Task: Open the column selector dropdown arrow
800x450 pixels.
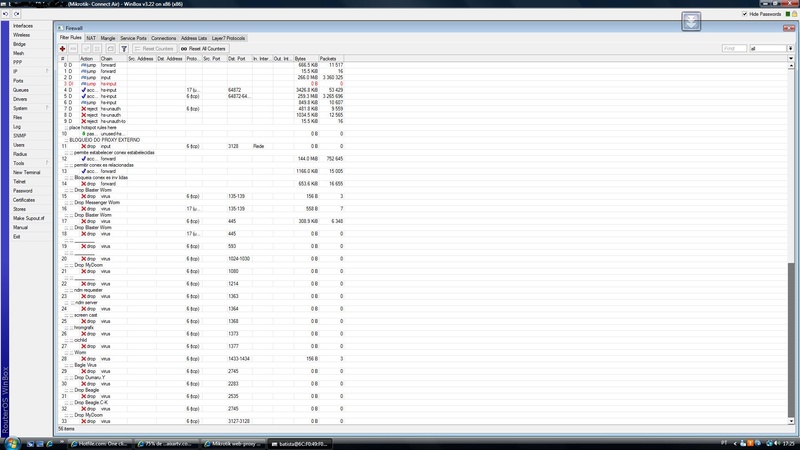Action: coord(791,59)
